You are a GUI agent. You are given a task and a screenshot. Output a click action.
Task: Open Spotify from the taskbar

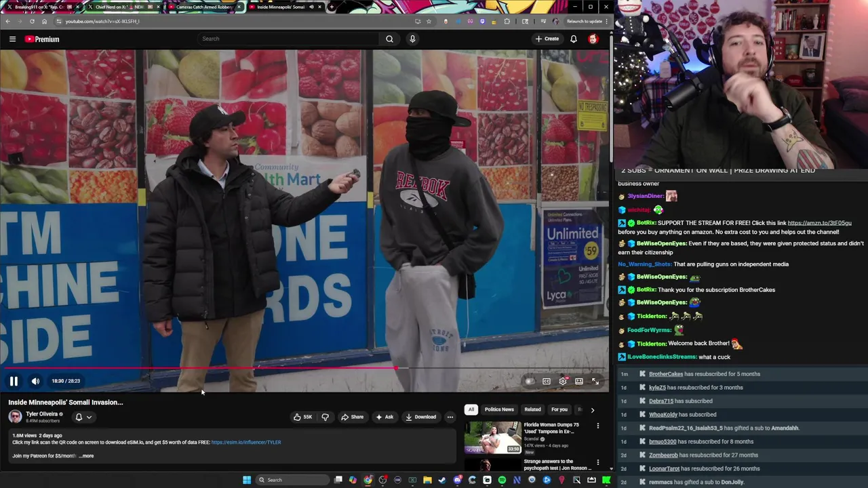[502, 480]
